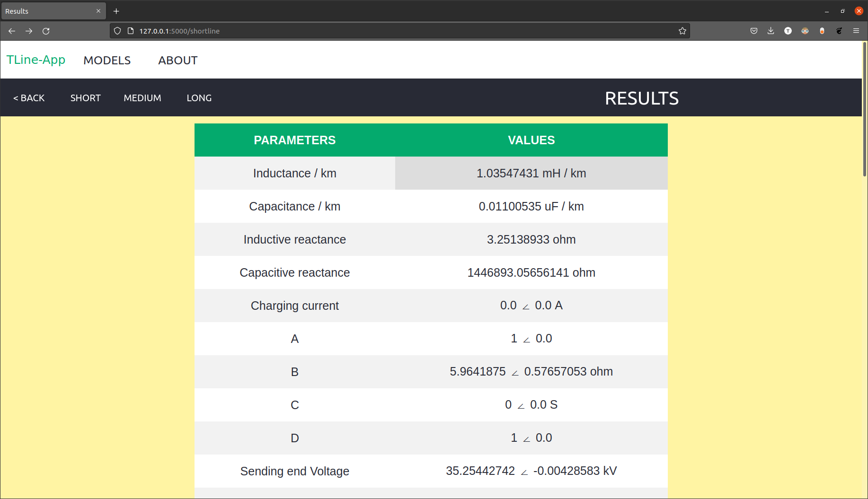Select the Results browser tab

click(x=53, y=11)
